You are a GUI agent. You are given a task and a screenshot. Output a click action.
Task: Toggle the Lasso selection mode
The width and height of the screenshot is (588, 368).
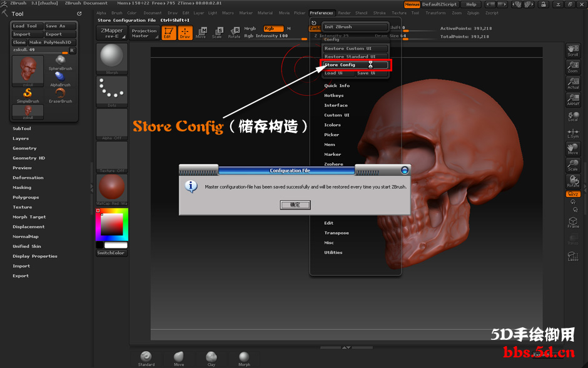(x=573, y=256)
